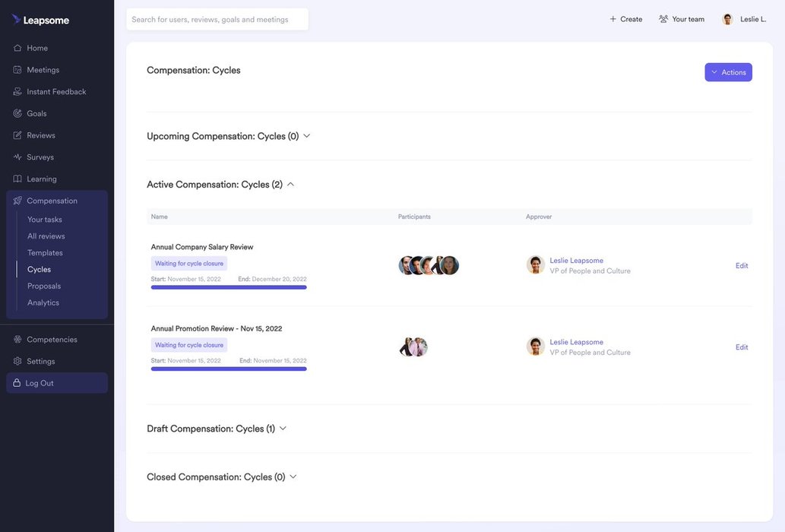Click the Settings gear icon
The image size is (785, 532).
pyautogui.click(x=17, y=361)
